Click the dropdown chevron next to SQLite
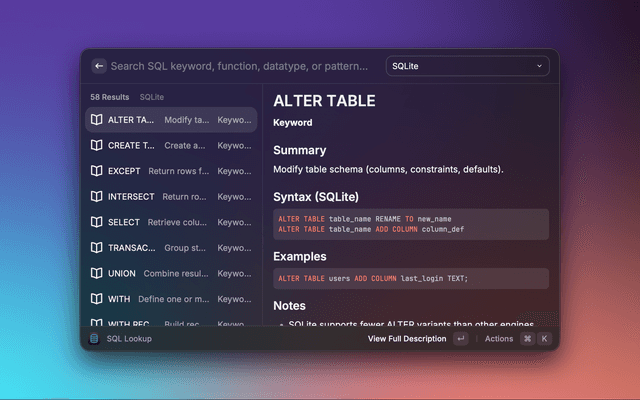The image size is (640, 400). pos(539,66)
